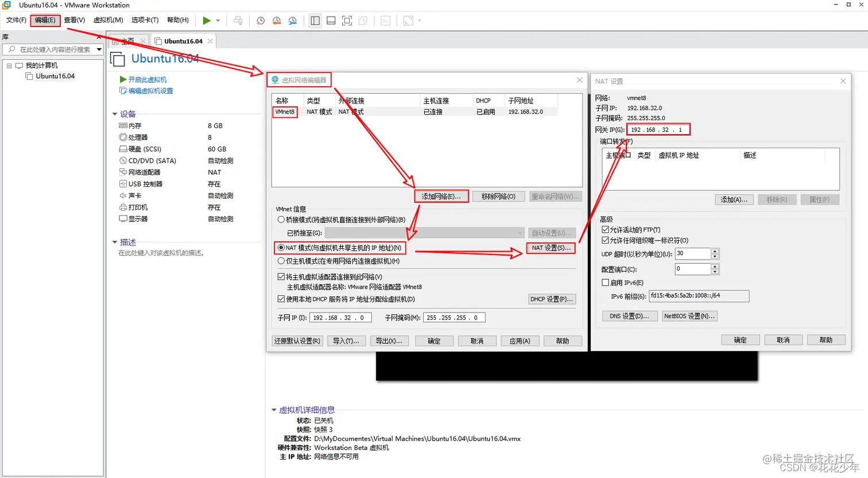Open the 选项卡(T) menu

(x=145, y=20)
